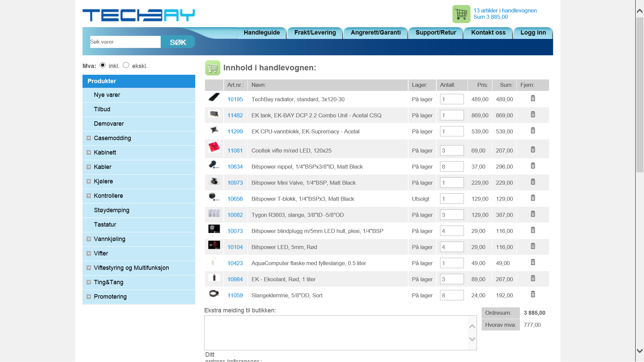Expand the Casemodding category
Image resolution: width=644 pixels, height=362 pixels.
[x=89, y=138]
